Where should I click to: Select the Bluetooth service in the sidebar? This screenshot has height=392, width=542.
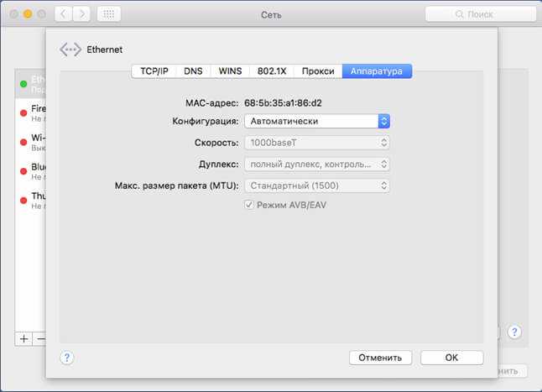point(31,171)
